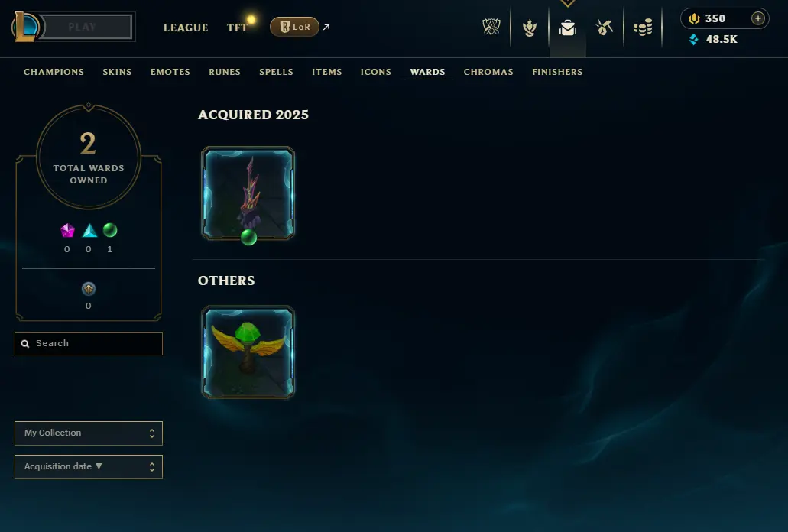The height and width of the screenshot is (532, 788).
Task: Open the Acquisition date sort dropdown
Action: [x=89, y=467]
